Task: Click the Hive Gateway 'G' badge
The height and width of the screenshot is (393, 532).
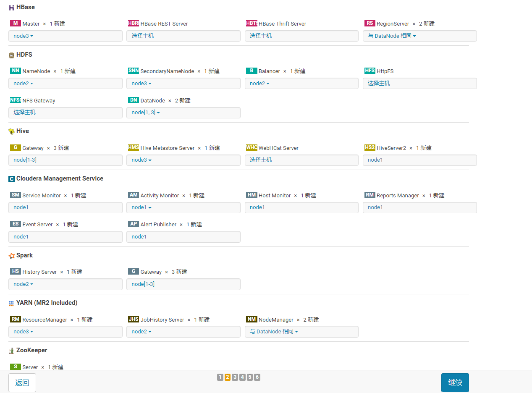Action: pyautogui.click(x=16, y=147)
